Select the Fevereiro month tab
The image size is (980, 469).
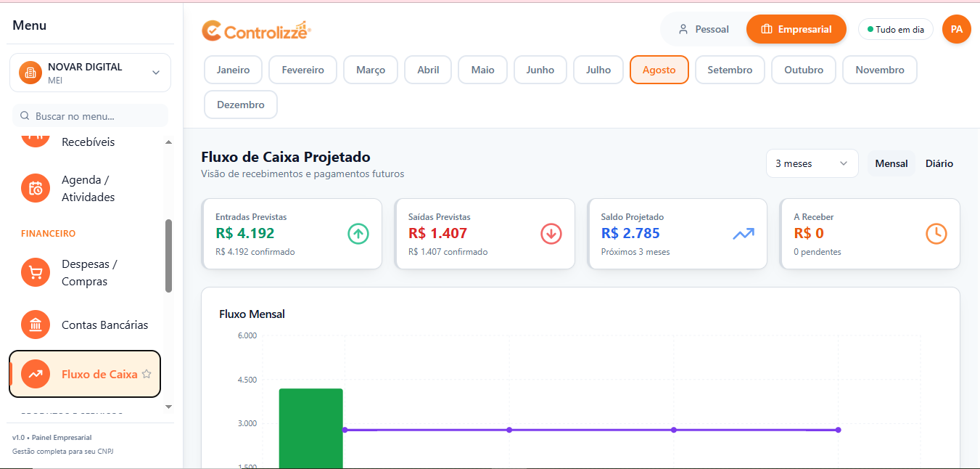pyautogui.click(x=303, y=70)
